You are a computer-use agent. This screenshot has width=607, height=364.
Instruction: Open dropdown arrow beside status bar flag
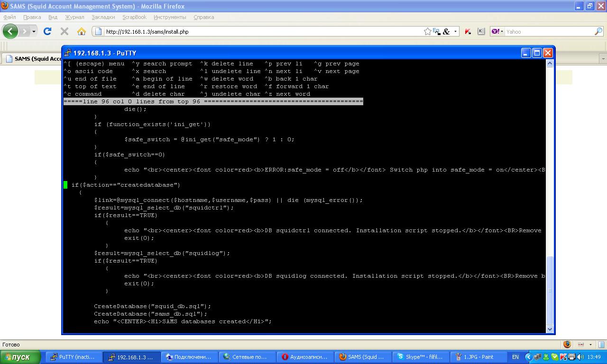pos(590,345)
